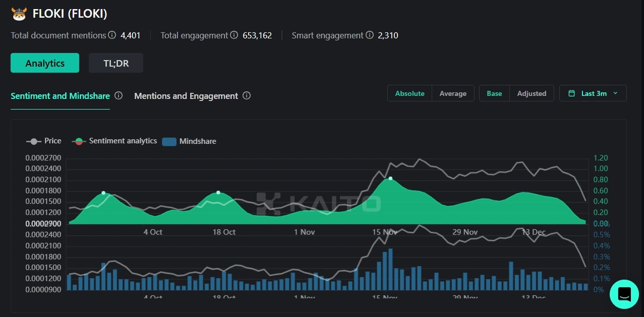Click info icon beside Sentiment and Mindshare
Viewport: 644px width, 317px height.
point(119,95)
